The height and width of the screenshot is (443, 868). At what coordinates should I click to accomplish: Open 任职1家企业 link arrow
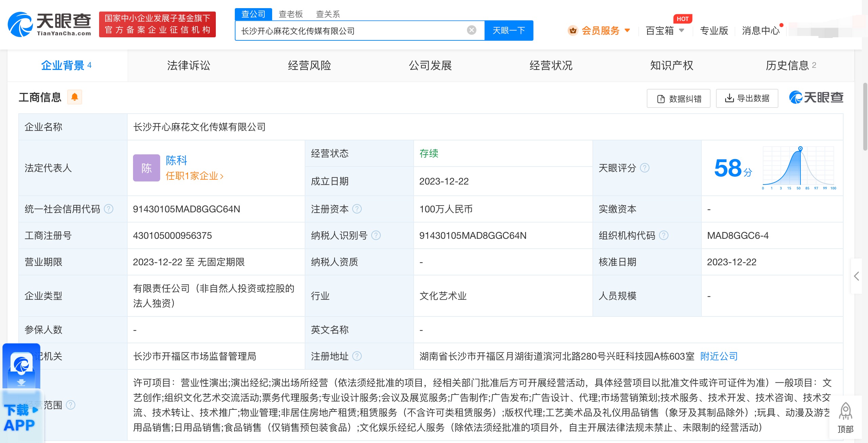(222, 176)
